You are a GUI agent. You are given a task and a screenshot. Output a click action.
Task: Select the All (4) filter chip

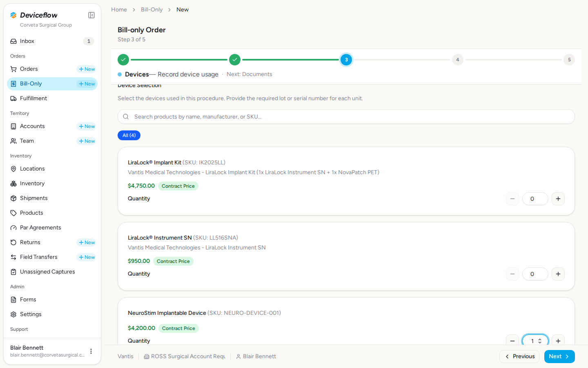point(129,135)
